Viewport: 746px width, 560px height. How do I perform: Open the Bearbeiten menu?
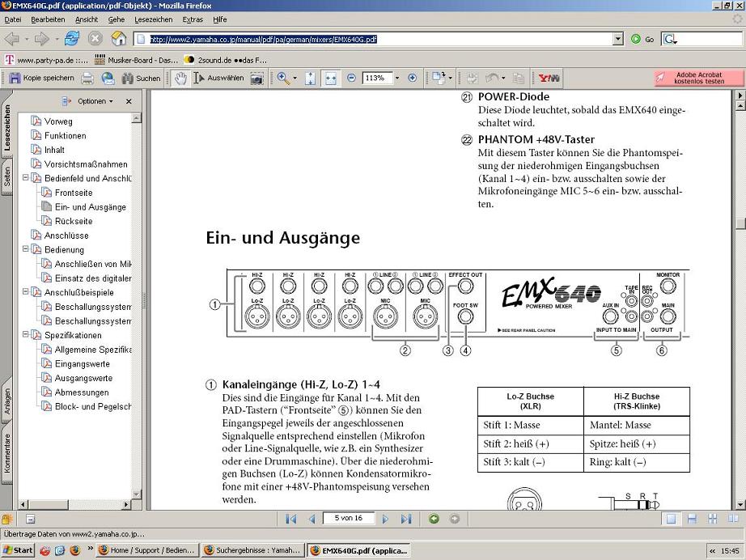tap(48, 19)
